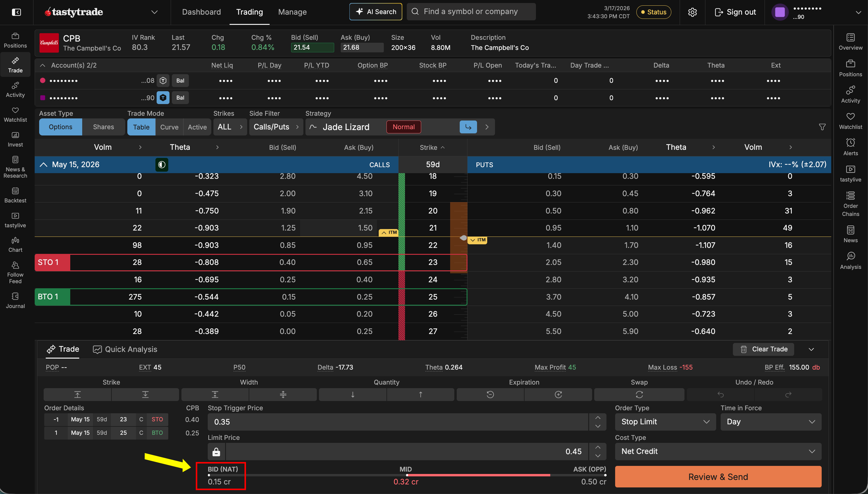Image resolution: width=868 pixels, height=494 pixels.
Task: Open News & Research section
Action: (x=15, y=167)
